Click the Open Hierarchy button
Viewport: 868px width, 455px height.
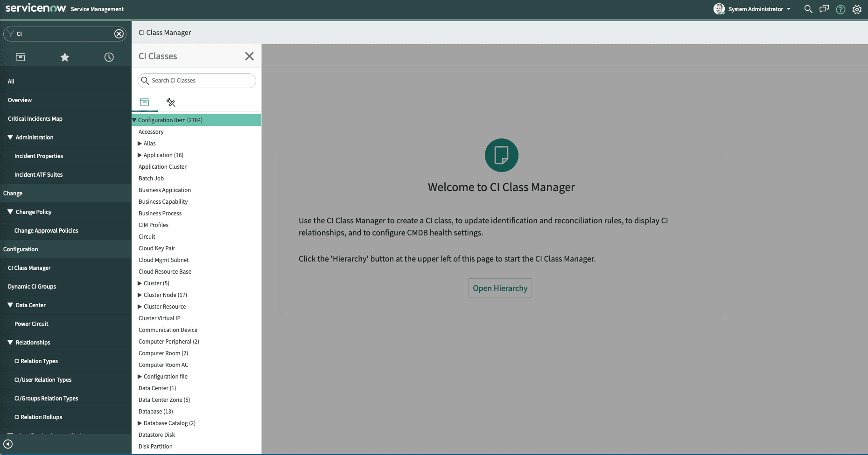pos(500,288)
